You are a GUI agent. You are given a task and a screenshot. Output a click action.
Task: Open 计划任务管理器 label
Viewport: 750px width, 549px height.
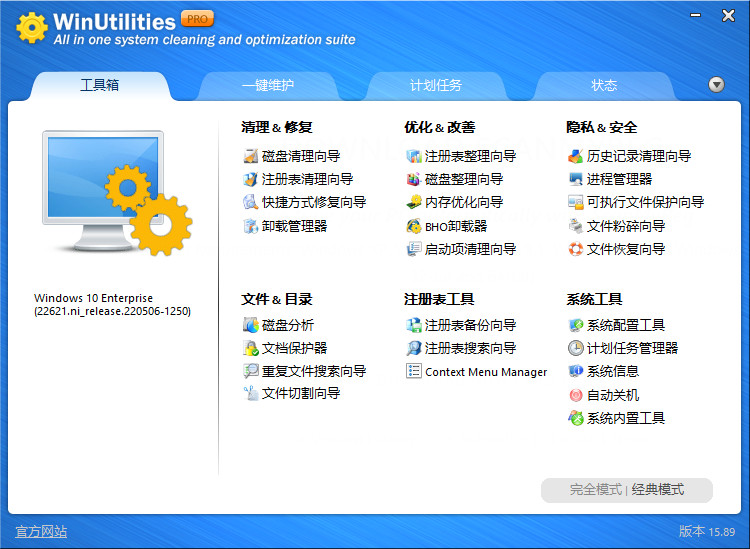point(632,348)
